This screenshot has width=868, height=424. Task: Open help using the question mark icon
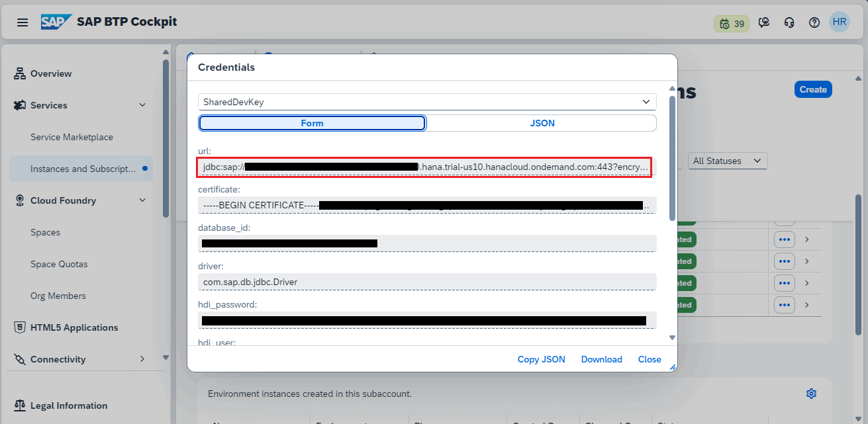[814, 21]
